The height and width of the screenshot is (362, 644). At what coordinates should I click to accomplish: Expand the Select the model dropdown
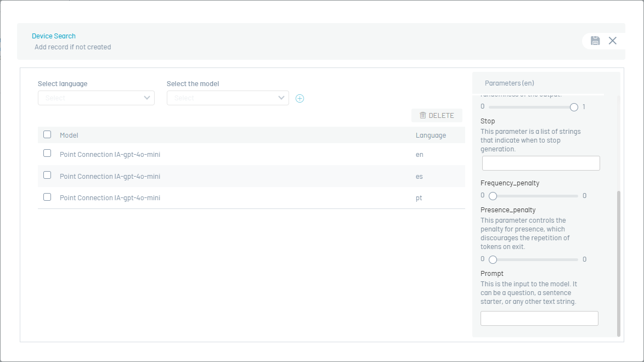click(x=228, y=98)
